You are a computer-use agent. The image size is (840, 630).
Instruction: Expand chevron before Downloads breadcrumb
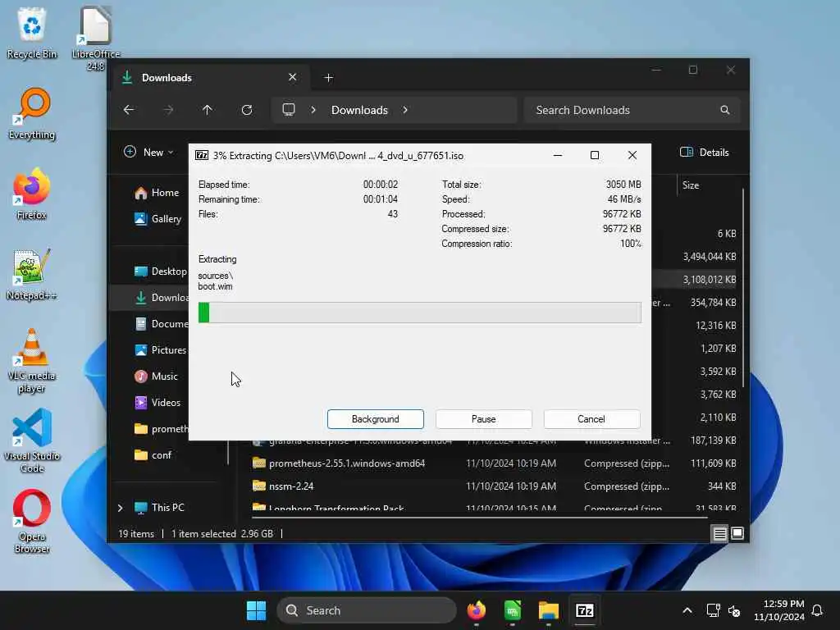[313, 110]
